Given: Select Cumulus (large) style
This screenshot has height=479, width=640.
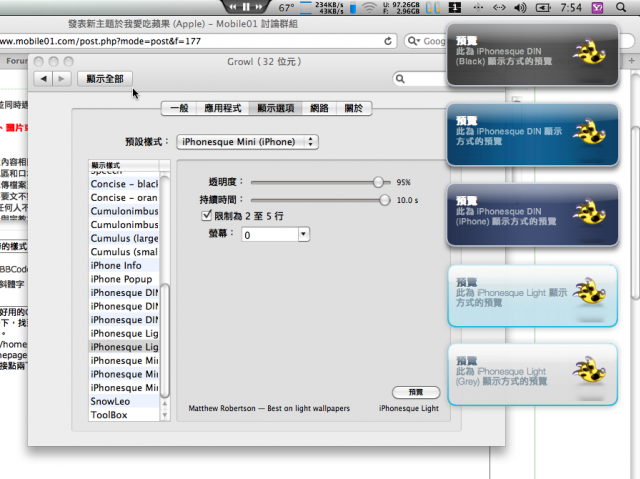Looking at the screenshot, I should tap(124, 238).
